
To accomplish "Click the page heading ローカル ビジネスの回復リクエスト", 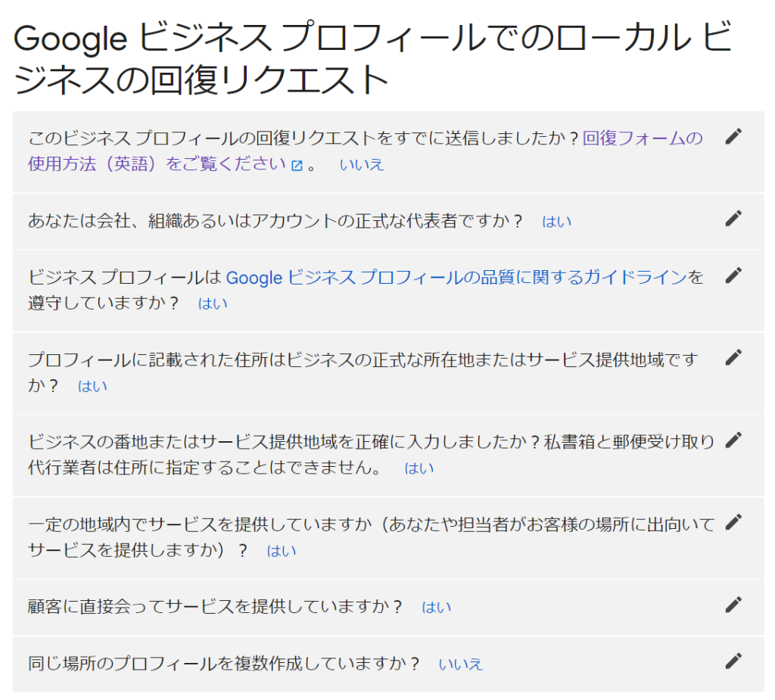I will pos(371,59).
